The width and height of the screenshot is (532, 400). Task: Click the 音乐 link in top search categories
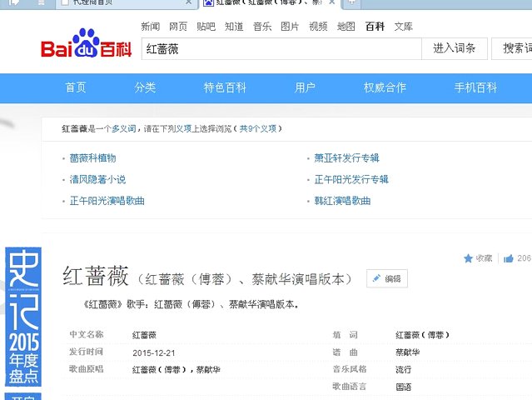262,27
